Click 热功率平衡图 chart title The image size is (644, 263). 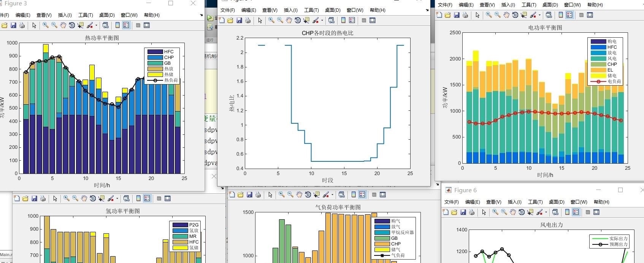[102, 38]
